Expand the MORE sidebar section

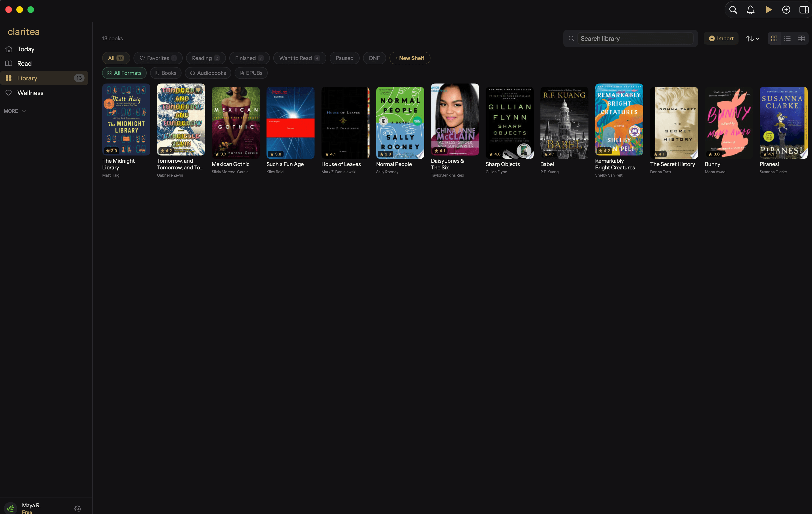(15, 111)
